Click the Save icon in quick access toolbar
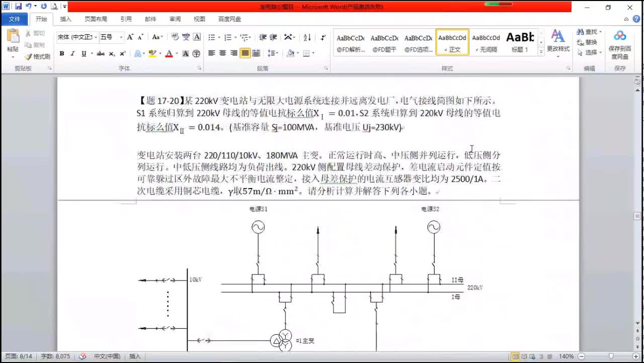This screenshot has height=363, width=644. (x=18, y=7)
